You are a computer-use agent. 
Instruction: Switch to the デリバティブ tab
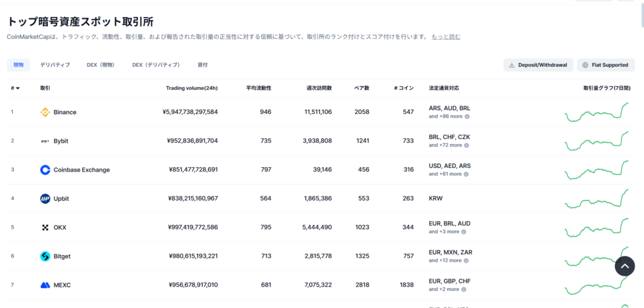55,65
